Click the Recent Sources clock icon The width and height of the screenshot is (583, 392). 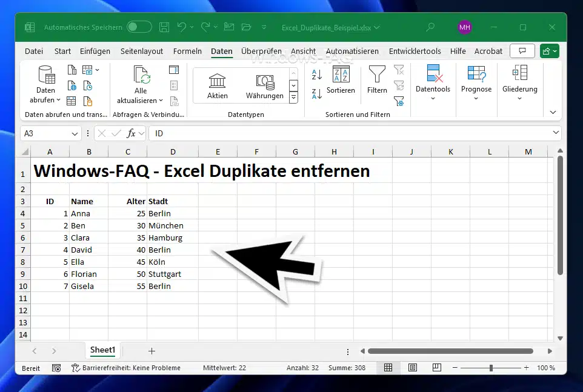88,86
